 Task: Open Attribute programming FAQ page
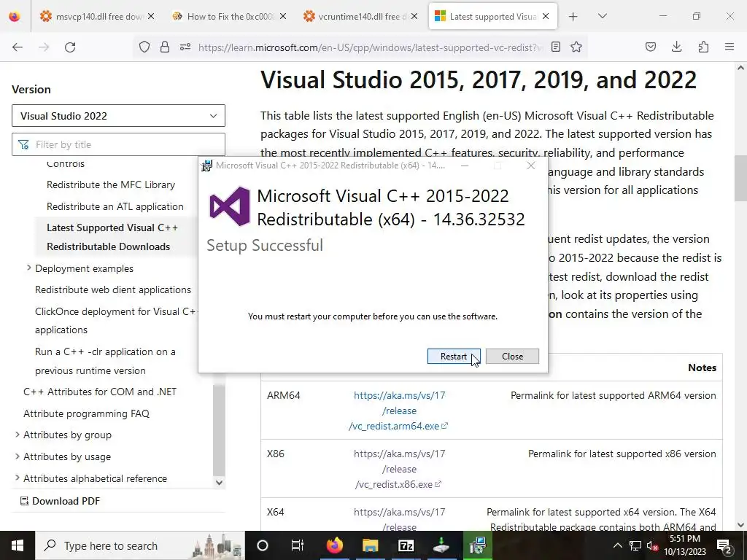click(x=86, y=414)
